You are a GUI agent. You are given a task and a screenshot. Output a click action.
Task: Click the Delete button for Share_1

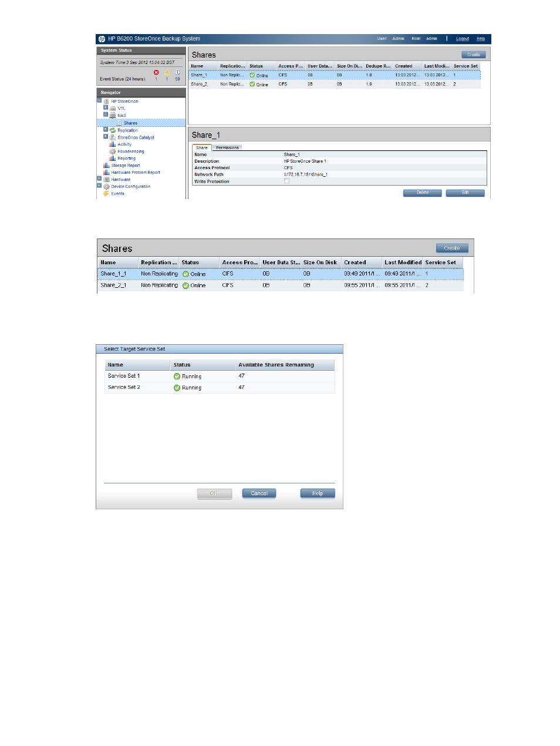click(423, 193)
